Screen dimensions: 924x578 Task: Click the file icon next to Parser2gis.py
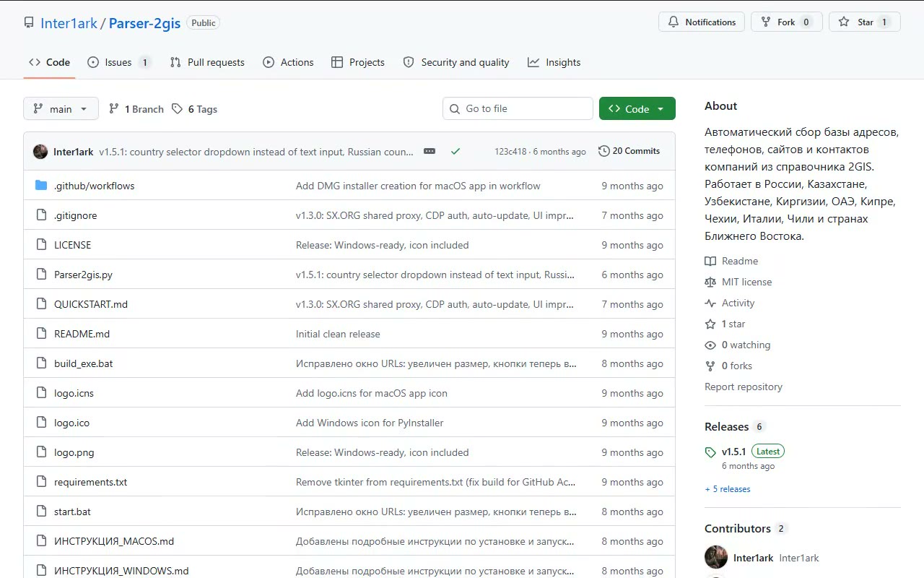click(41, 275)
